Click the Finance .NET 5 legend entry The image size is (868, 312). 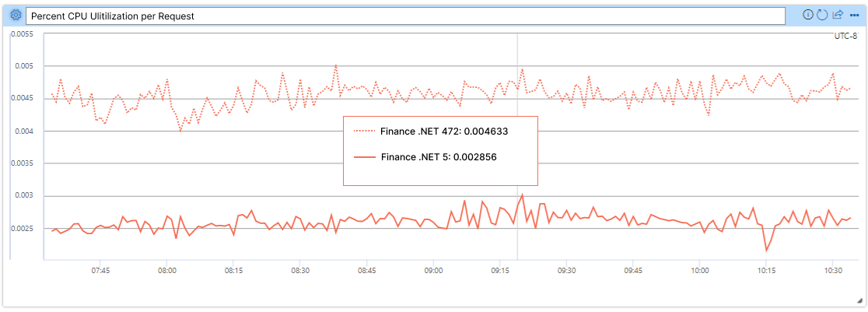tap(439, 157)
